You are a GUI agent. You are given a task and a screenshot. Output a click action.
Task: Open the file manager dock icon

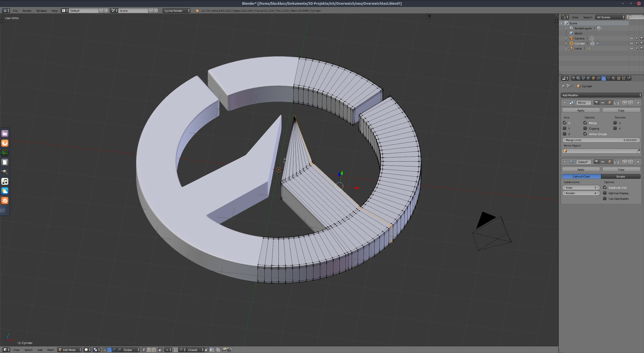click(x=5, y=134)
